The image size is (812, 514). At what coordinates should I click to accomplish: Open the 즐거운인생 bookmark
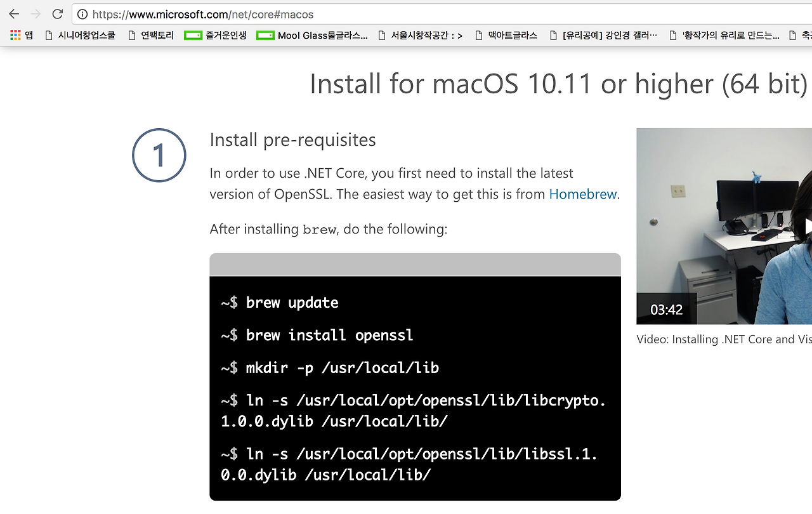[215, 36]
